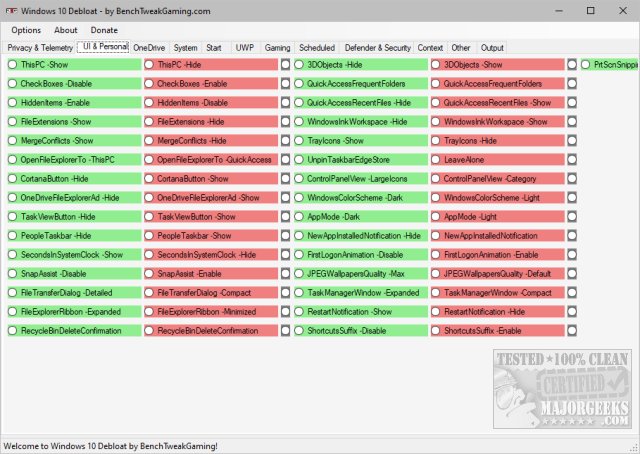Choose OneDriveFileExplorerAd -Hide option
The width and height of the screenshot is (640, 454).
[x=74, y=198]
